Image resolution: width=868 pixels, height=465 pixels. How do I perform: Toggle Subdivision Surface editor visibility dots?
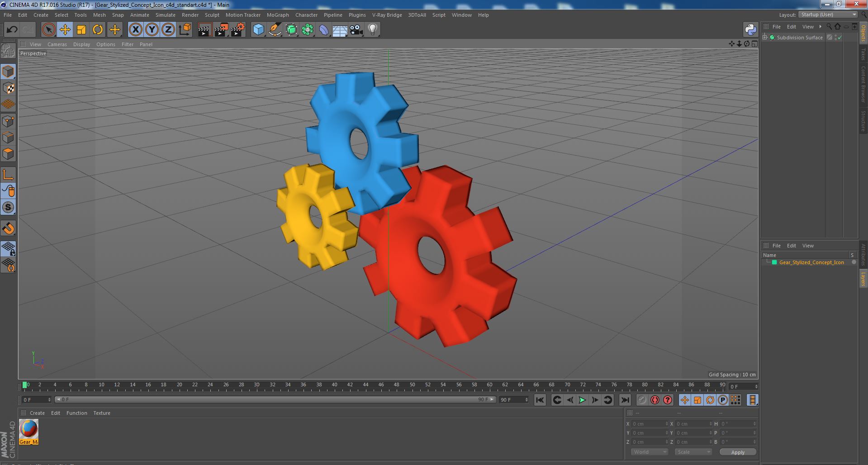tap(836, 38)
